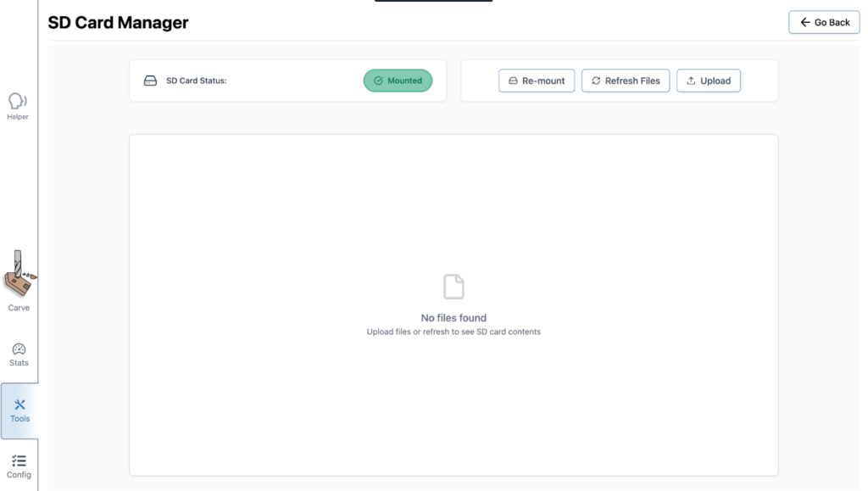Click the SD Card Manager page title

click(118, 23)
